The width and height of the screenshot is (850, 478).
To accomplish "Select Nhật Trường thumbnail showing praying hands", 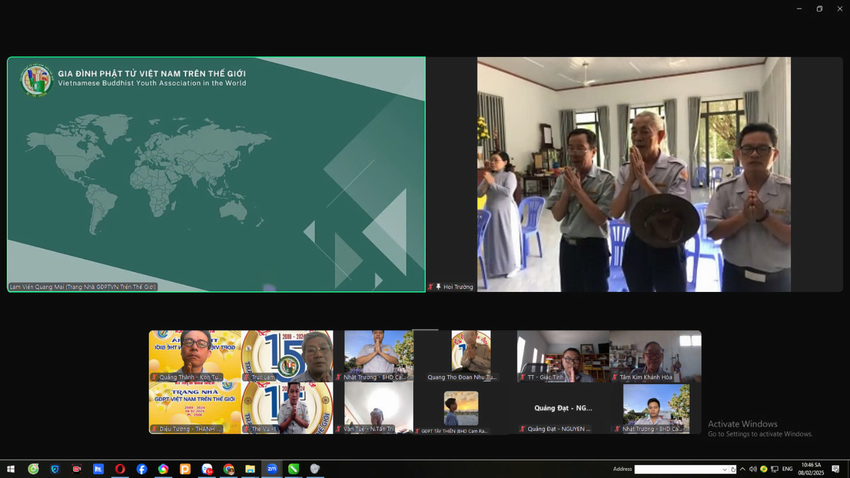I will click(379, 356).
